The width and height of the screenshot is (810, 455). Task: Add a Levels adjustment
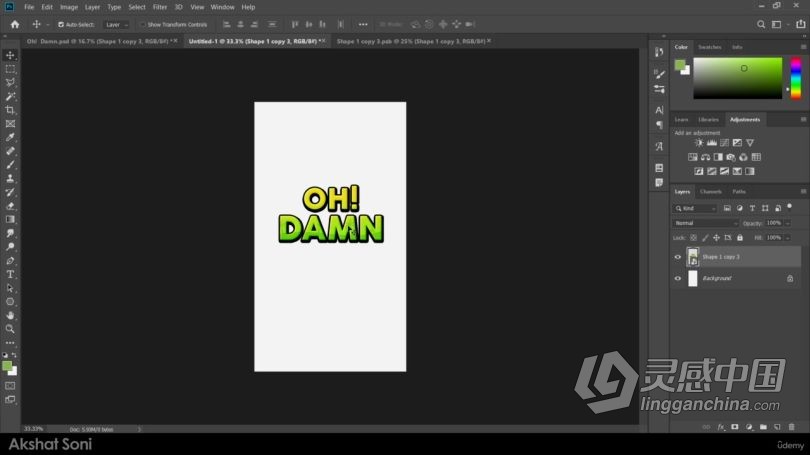click(x=712, y=143)
